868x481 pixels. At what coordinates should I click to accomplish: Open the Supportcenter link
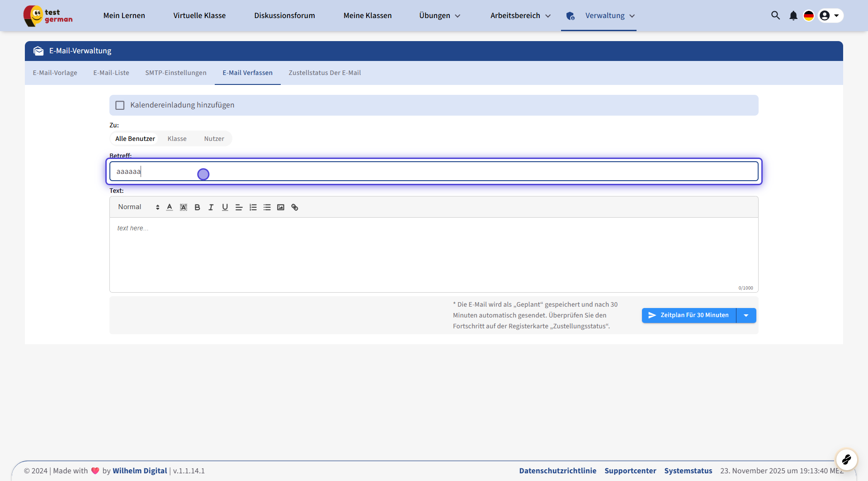pos(630,471)
